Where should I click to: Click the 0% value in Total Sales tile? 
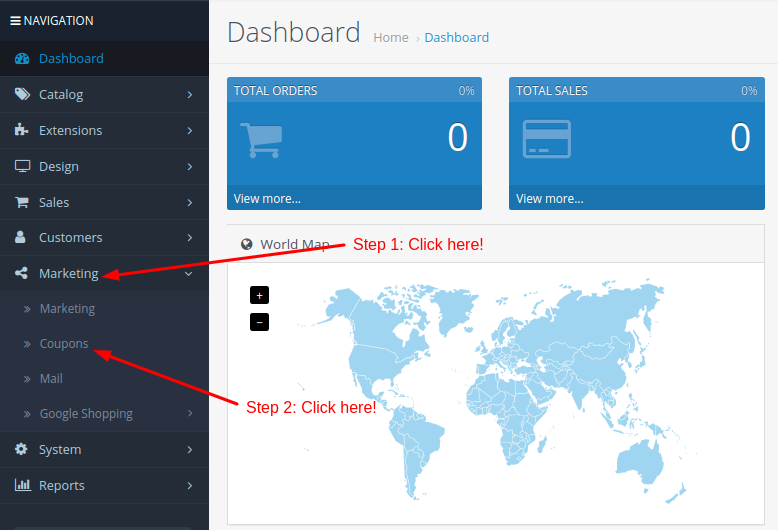point(749,91)
